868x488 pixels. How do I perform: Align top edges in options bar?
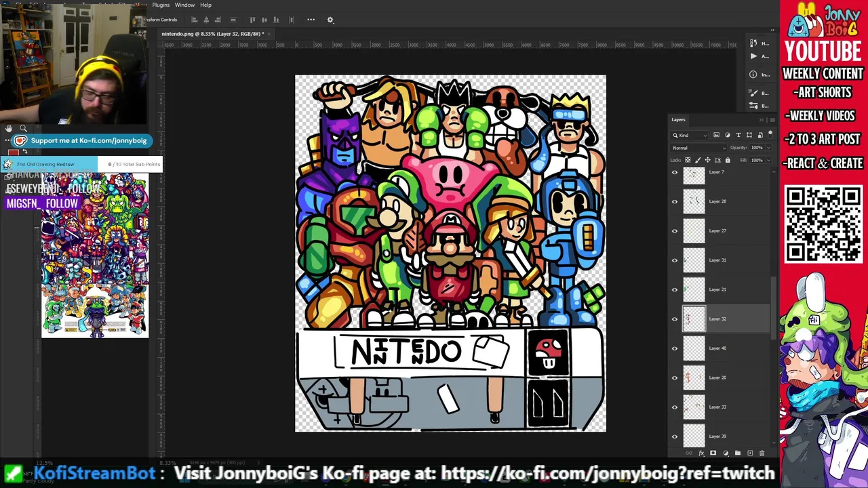pos(253,20)
